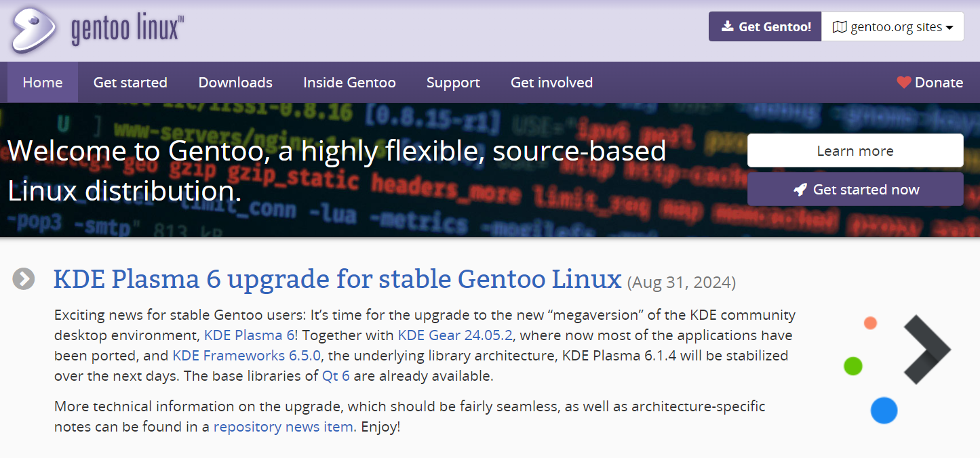Viewport: 980px width, 458px height.
Task: Click the gray arrow bullet beside news headline
Action: [x=24, y=278]
